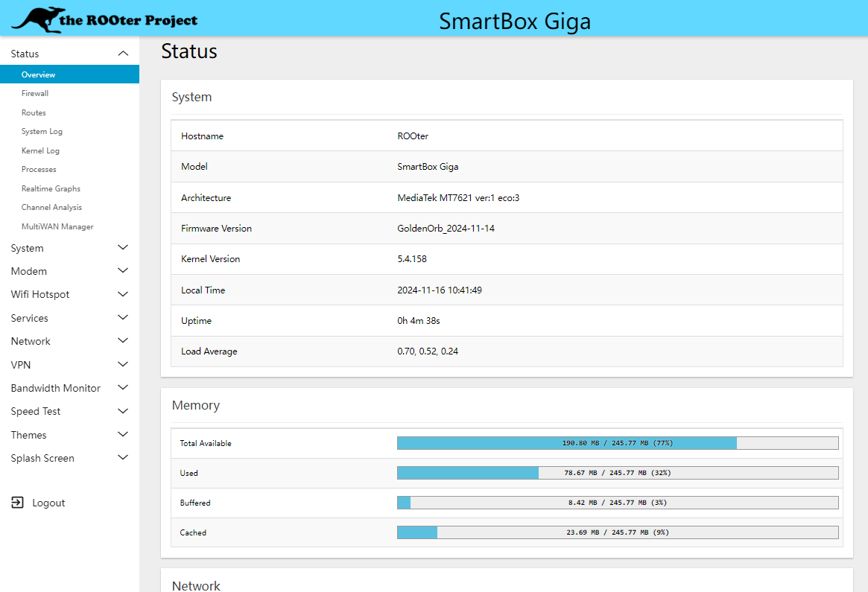Click the Firmware Version row label

[217, 229]
